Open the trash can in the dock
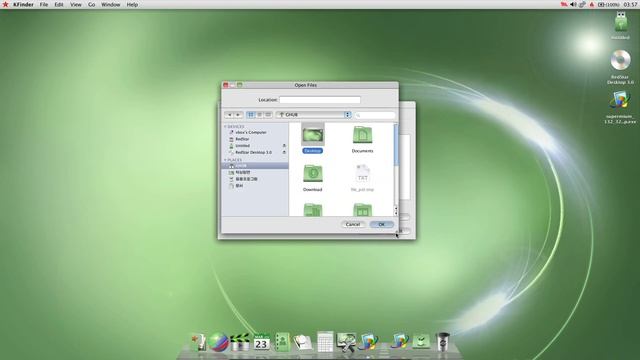This screenshot has height=360, width=640. 442,341
